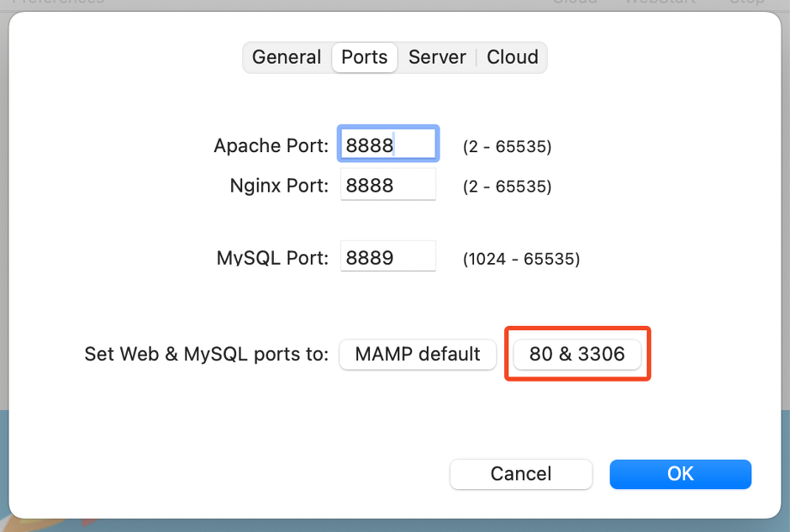
Task: Click the "MySQL Port:" label
Action: click(272, 258)
